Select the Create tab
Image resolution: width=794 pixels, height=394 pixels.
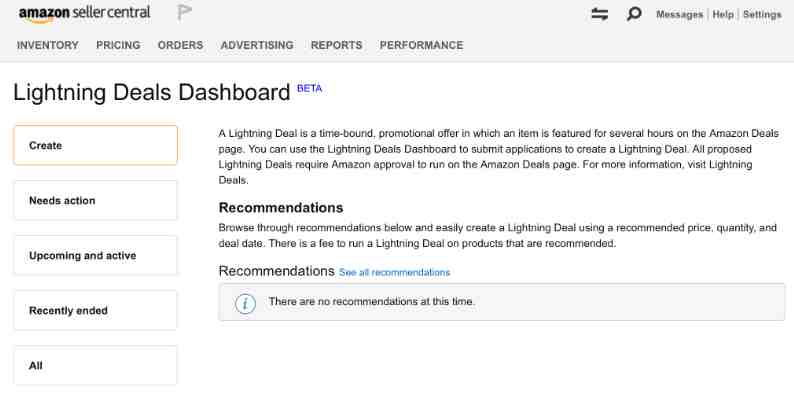click(x=96, y=145)
